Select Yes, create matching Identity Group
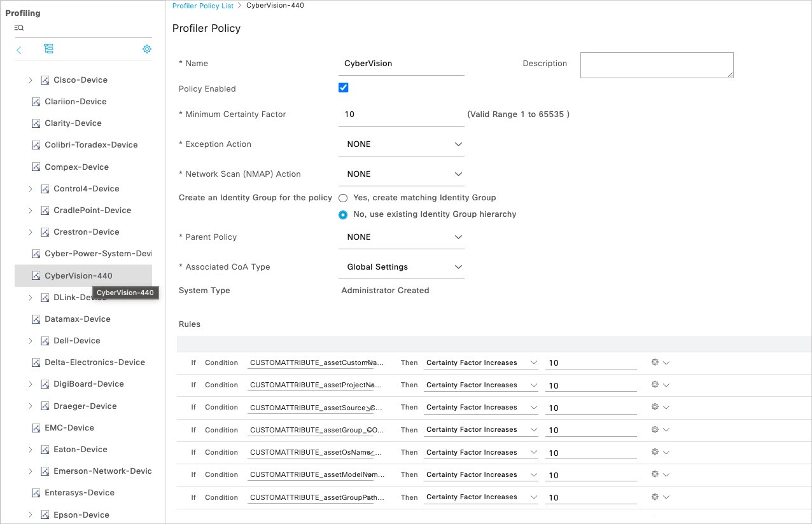 [343, 198]
